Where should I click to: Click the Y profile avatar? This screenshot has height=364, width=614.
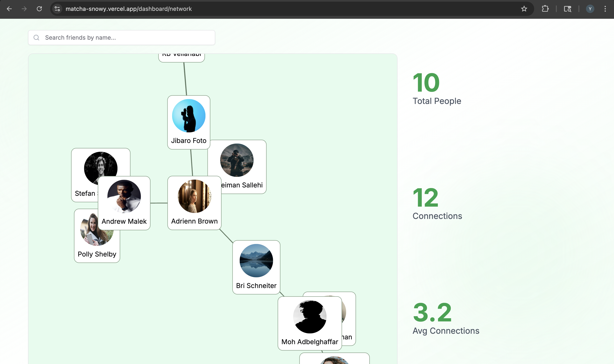point(590,9)
